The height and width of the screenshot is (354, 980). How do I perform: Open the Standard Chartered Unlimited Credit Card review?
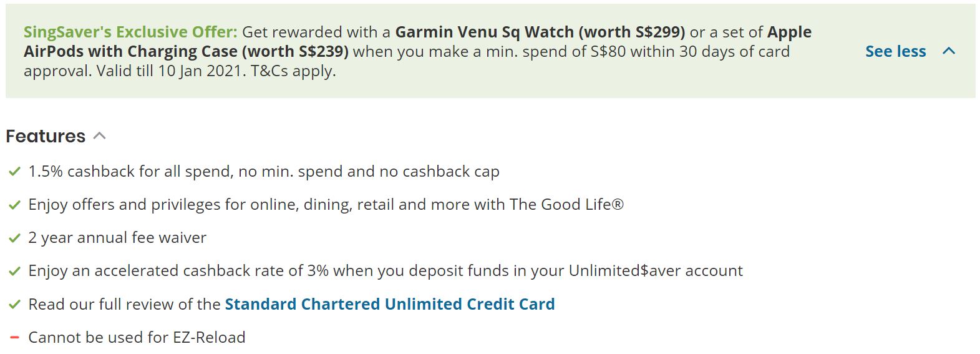click(x=390, y=304)
